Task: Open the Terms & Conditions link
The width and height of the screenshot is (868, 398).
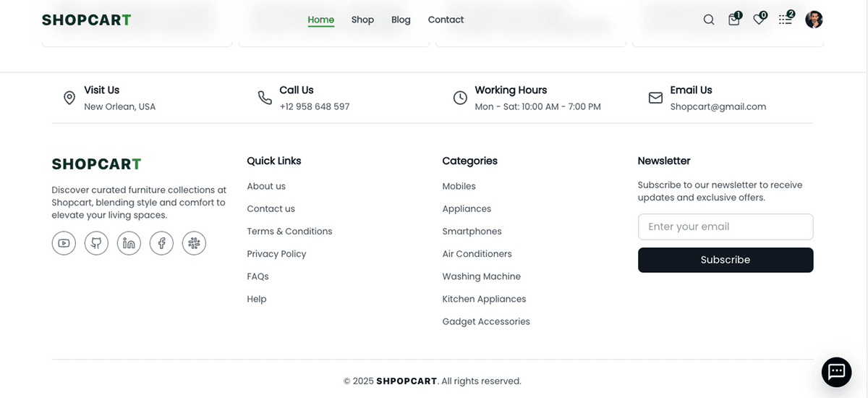Action: point(289,232)
